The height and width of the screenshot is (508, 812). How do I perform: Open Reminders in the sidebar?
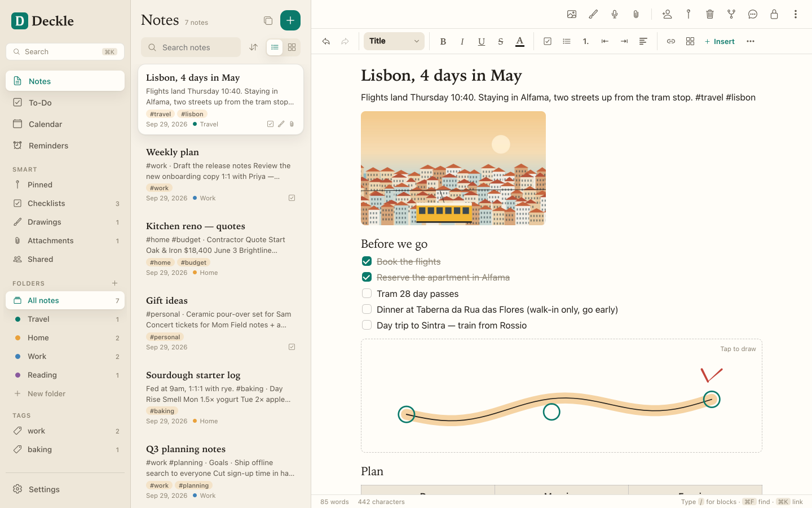(x=65, y=146)
